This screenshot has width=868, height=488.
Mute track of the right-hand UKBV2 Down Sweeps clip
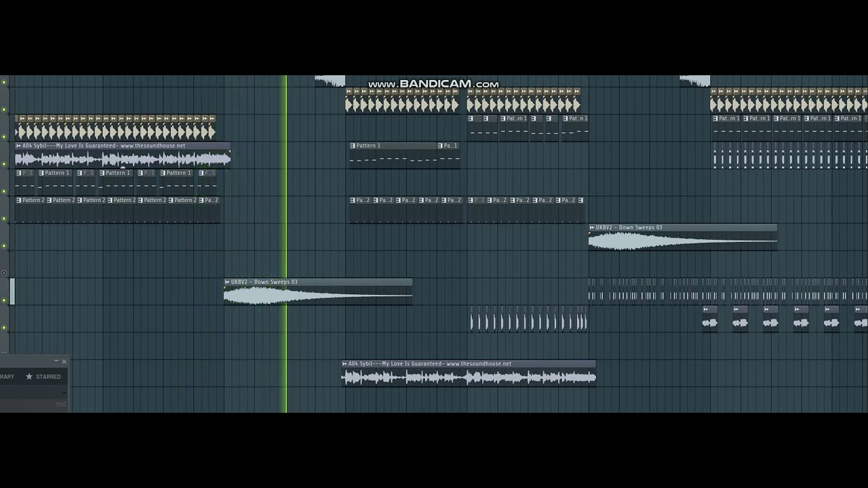coord(4,245)
